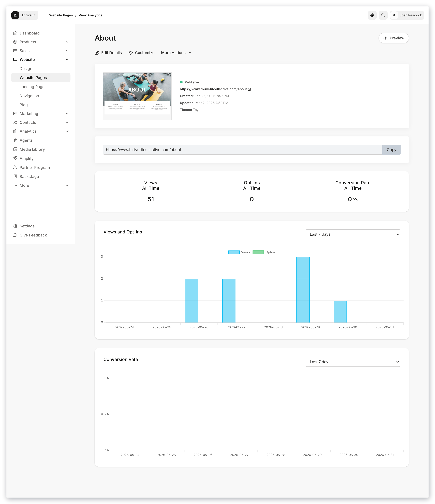
Task: Click the Published status text
Action: pos(192,82)
